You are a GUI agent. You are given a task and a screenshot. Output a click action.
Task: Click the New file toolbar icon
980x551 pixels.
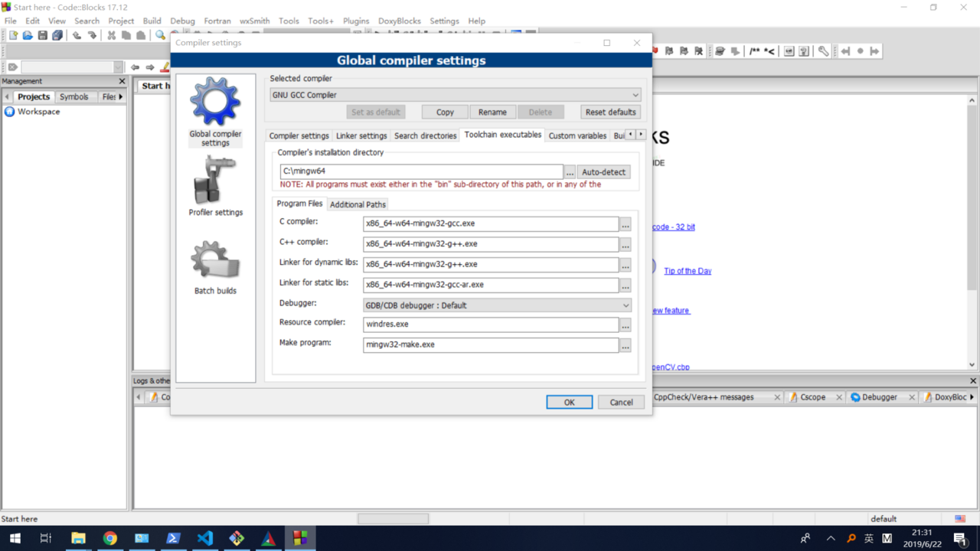point(13,35)
